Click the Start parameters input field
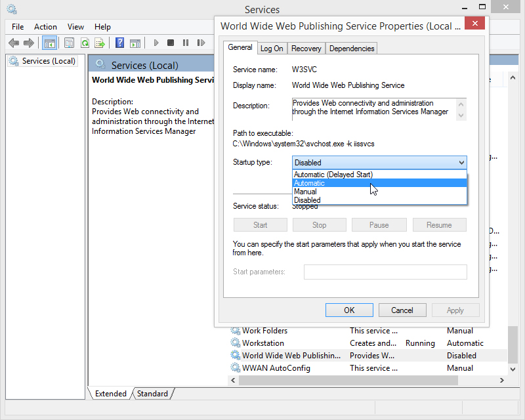525x420 pixels. [385, 272]
